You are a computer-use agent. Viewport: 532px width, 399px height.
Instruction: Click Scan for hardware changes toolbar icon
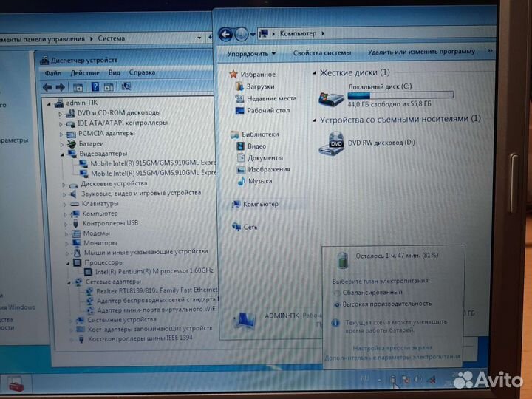[126, 86]
